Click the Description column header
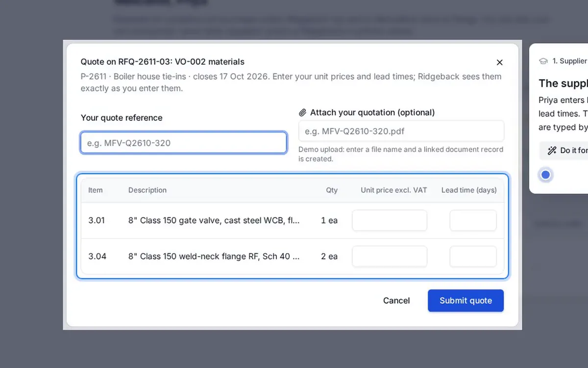The height and width of the screenshot is (368, 588). click(x=147, y=190)
